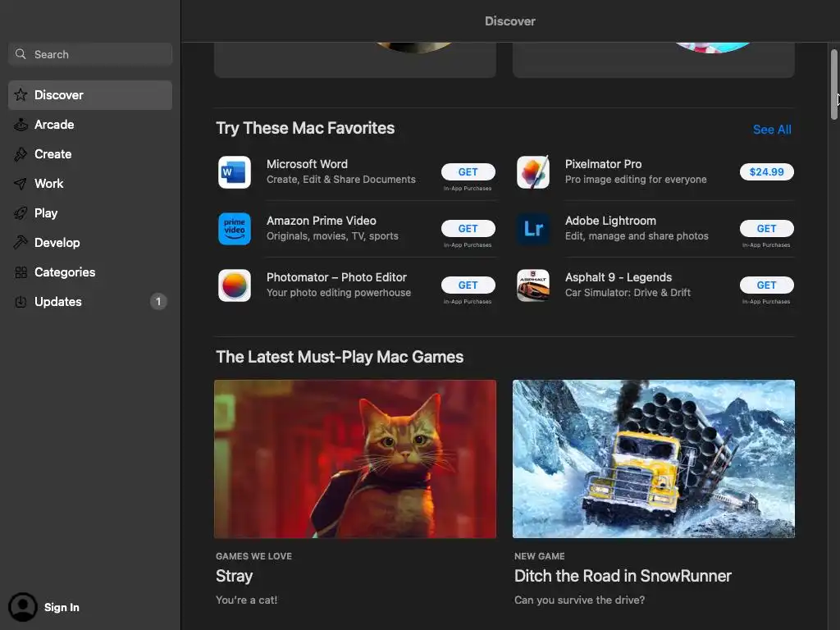Get Photomator – Photo Editor
The image size is (840, 630).
468,285
